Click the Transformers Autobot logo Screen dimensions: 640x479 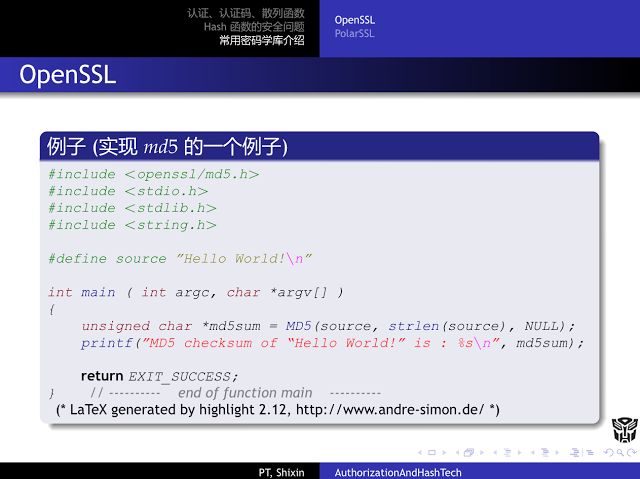point(624,430)
